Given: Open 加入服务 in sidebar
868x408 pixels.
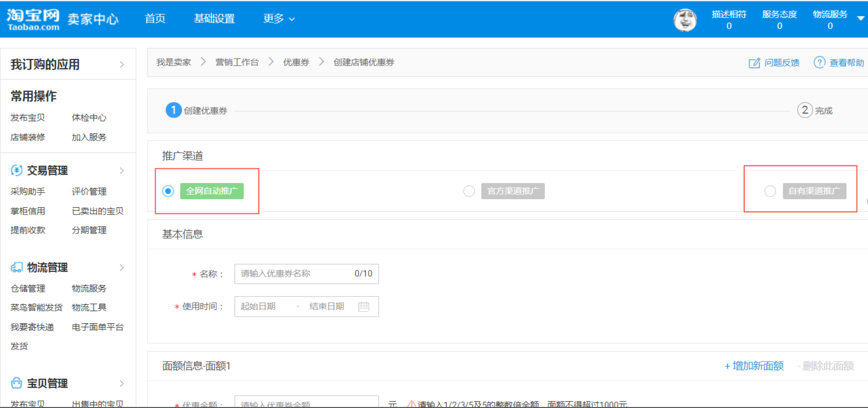Looking at the screenshot, I should pyautogui.click(x=89, y=137).
